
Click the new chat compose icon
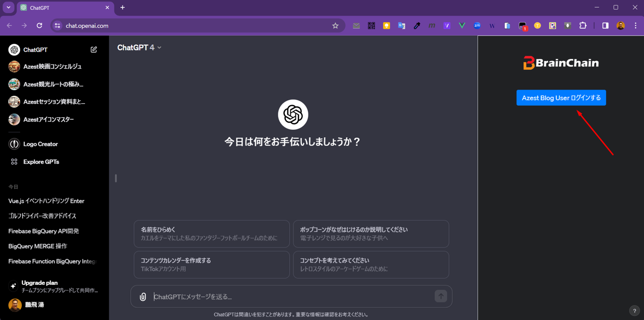tap(94, 50)
